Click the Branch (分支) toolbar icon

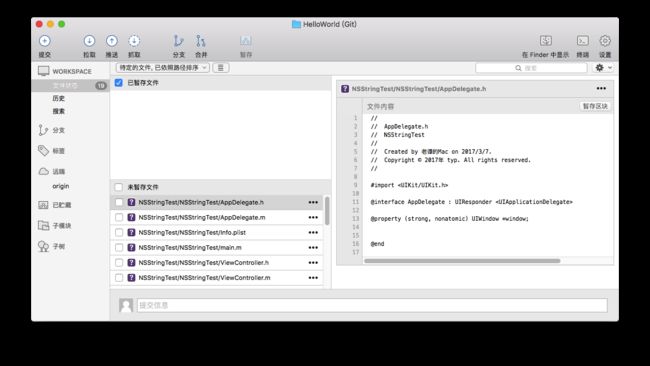179,41
